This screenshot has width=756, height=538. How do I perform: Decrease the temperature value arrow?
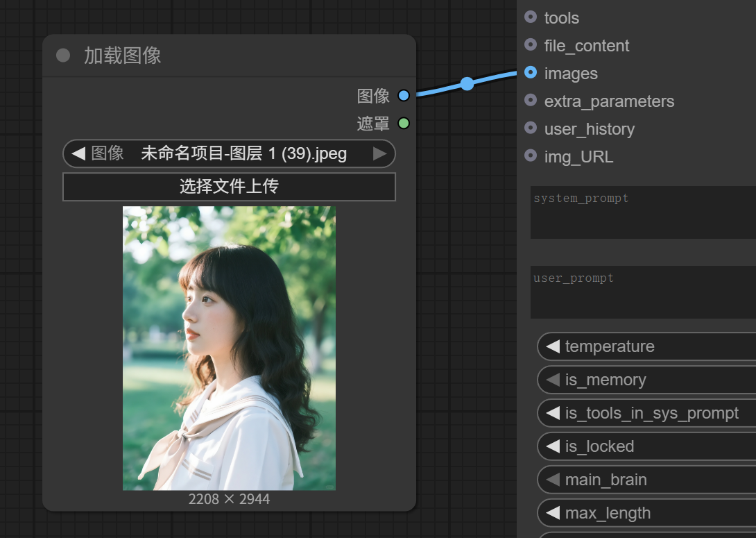tap(553, 346)
